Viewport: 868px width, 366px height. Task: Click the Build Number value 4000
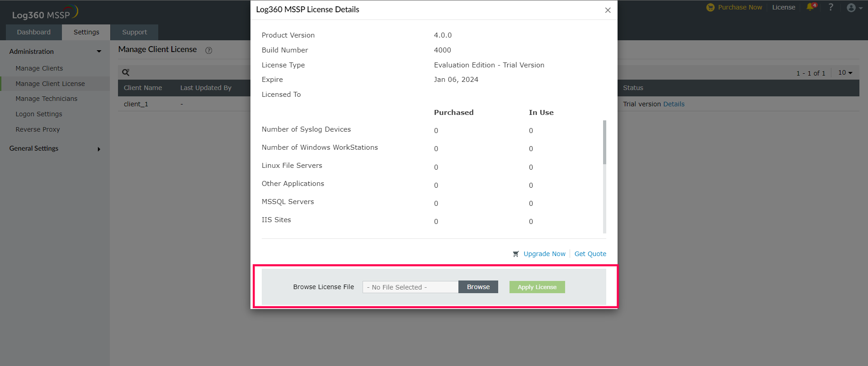coord(443,50)
